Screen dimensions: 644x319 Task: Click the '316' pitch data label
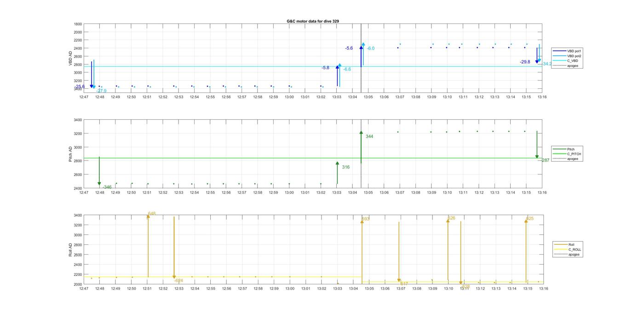click(346, 167)
